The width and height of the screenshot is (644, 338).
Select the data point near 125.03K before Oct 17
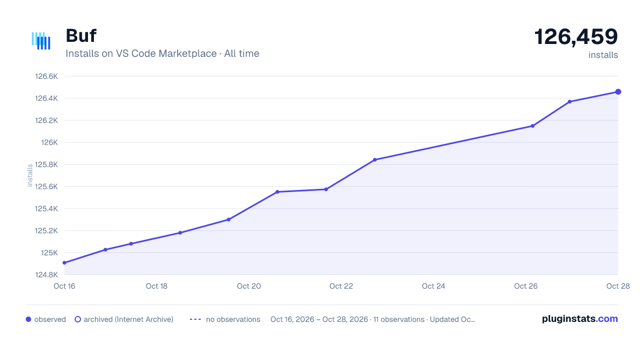point(105,249)
